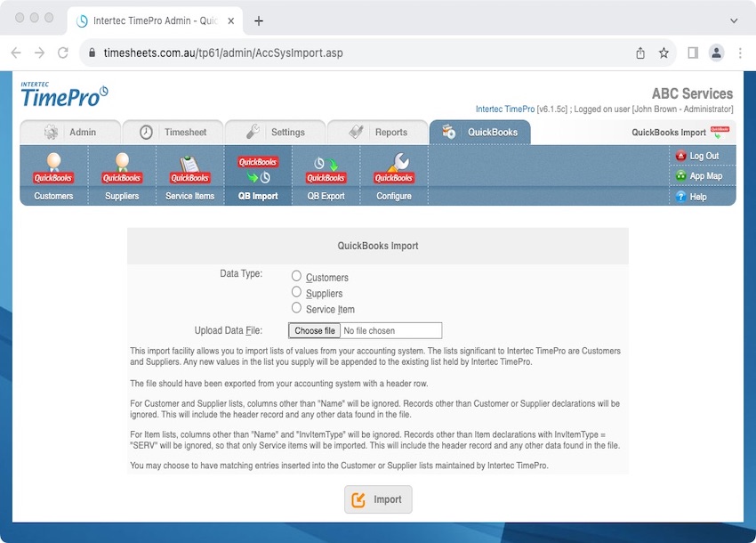Click the Help link text
756x543 pixels.
pos(698,197)
